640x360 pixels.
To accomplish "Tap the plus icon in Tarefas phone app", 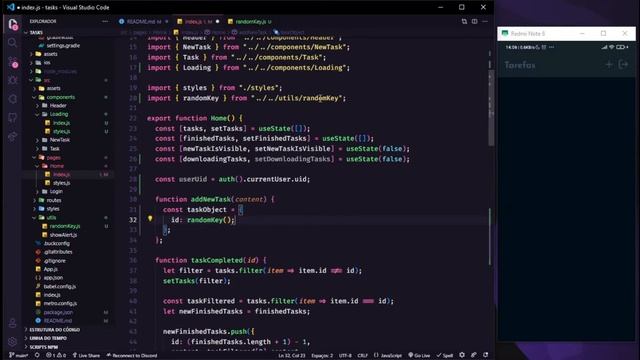I will click(x=609, y=64).
